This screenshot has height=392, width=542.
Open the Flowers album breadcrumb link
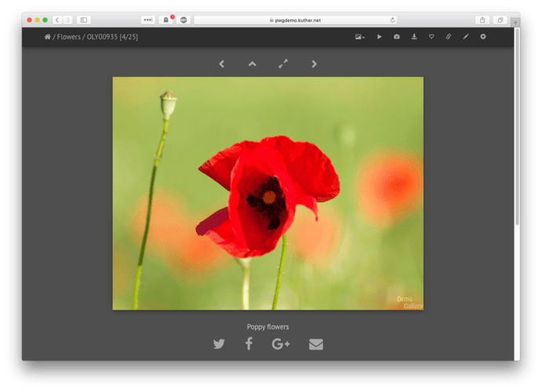[x=68, y=37]
